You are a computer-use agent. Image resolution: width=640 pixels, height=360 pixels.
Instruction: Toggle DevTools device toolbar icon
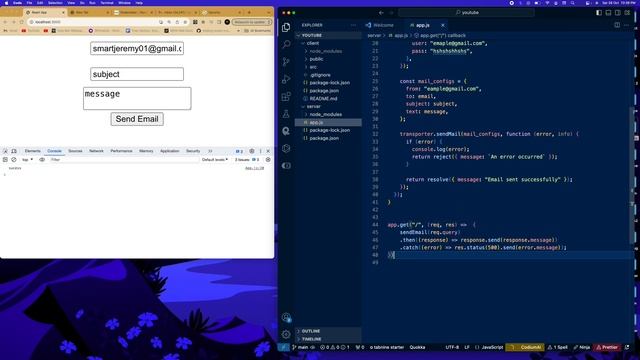click(14, 151)
